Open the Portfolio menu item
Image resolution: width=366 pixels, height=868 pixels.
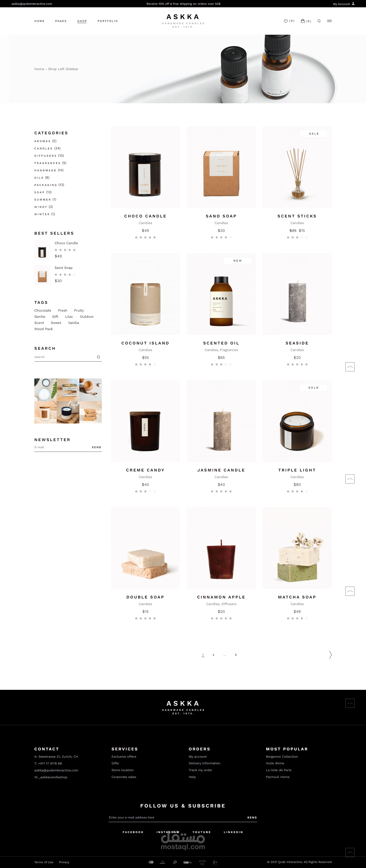click(108, 21)
